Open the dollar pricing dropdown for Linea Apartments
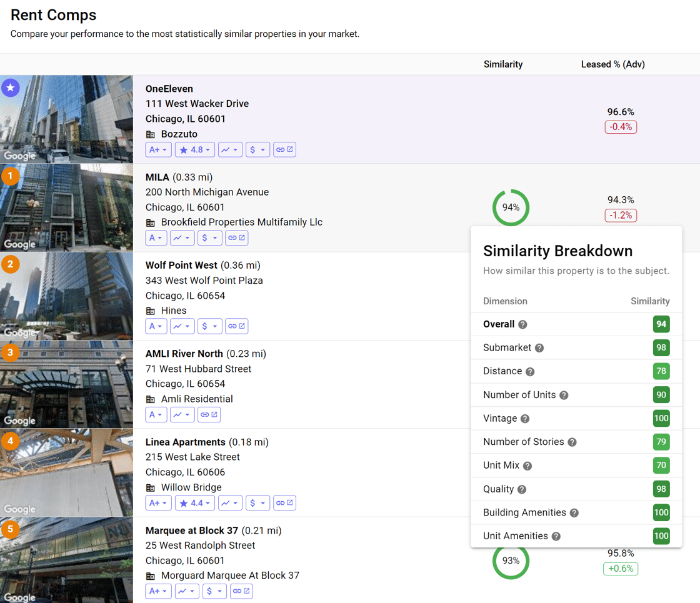The height and width of the screenshot is (603, 700). (x=257, y=503)
